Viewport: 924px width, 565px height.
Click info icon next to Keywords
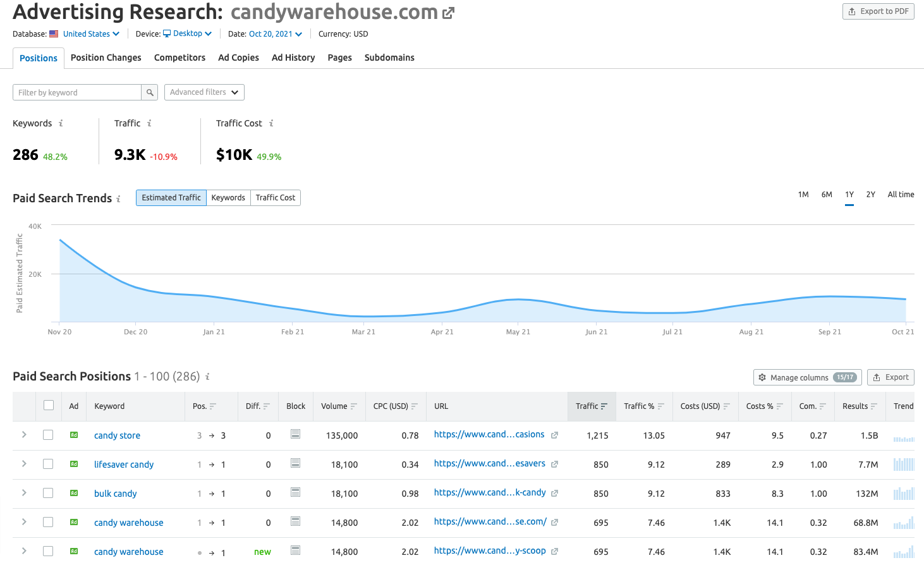pyautogui.click(x=61, y=123)
